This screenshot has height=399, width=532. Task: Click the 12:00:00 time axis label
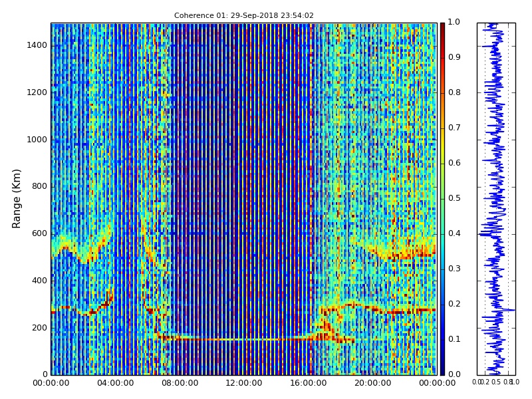[244, 383]
